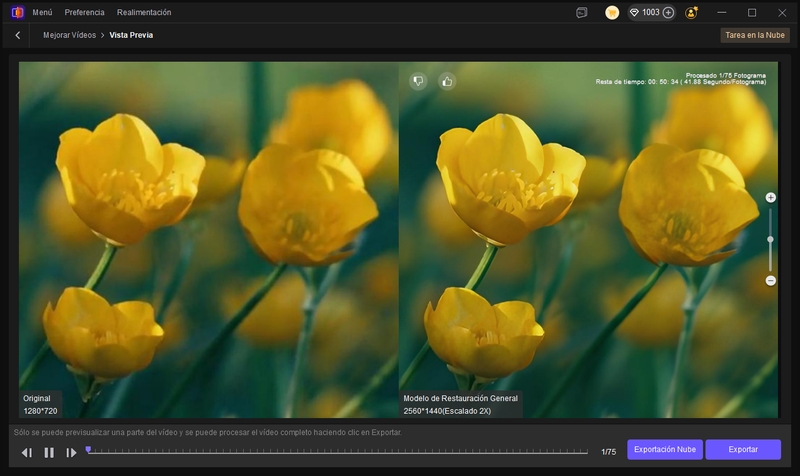This screenshot has height=476, width=800.
Task: Click the back arrow to return
Action: tap(18, 35)
